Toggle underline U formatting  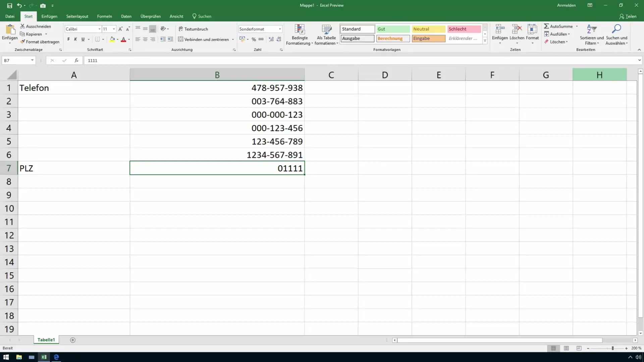point(83,39)
